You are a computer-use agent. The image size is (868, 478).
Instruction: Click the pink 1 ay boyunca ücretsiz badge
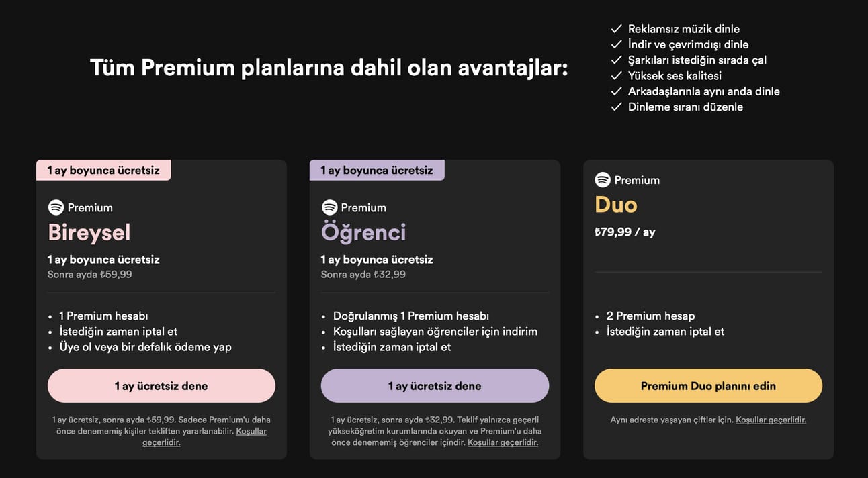[103, 171]
